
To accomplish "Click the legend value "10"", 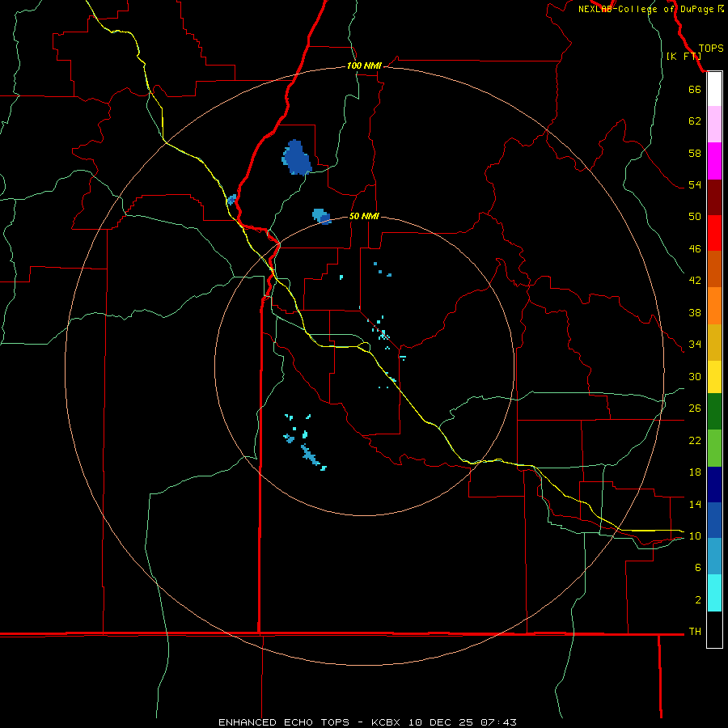I will pos(695,536).
